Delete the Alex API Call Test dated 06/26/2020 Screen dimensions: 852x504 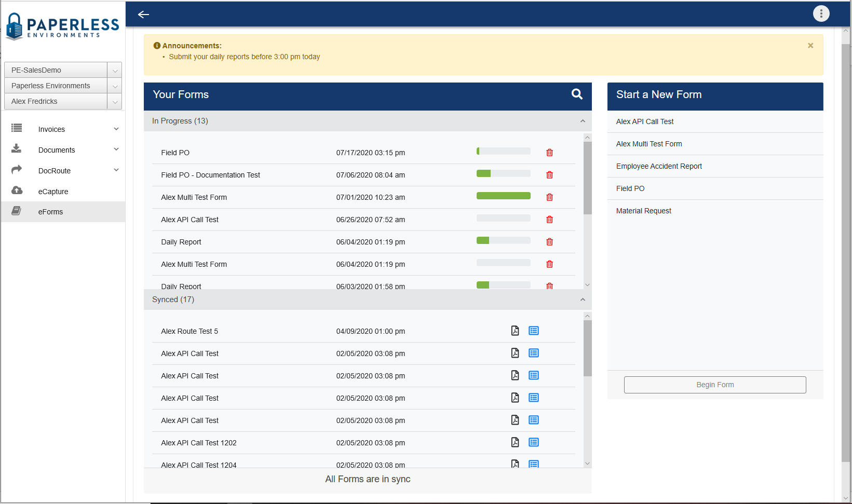click(549, 220)
